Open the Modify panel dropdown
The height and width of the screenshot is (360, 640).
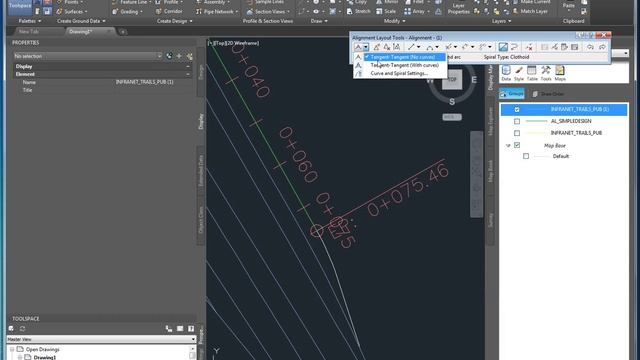coord(395,21)
